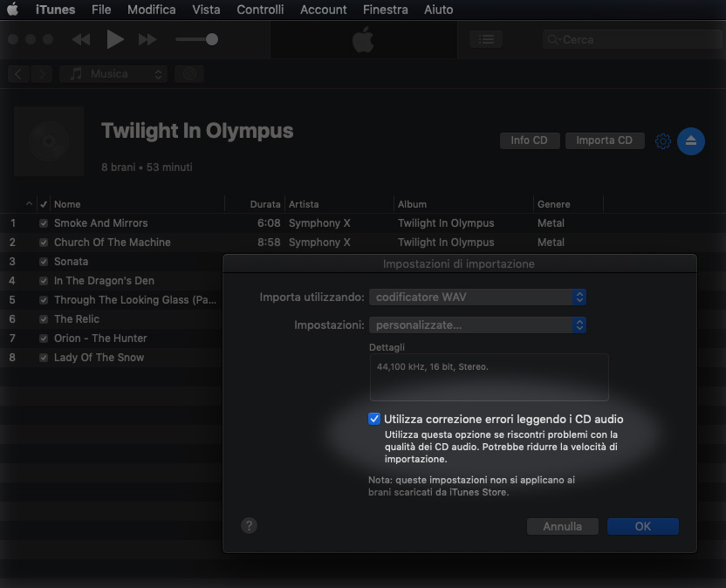Adjust the volume slider knob

[x=211, y=39]
